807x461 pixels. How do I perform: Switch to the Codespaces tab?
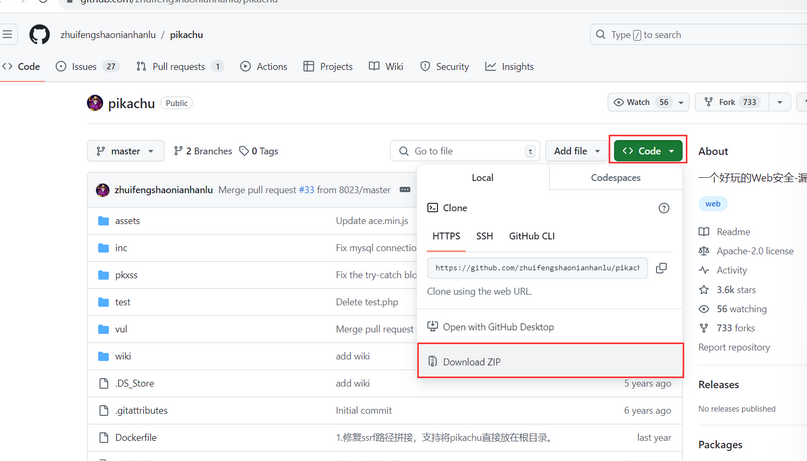616,178
